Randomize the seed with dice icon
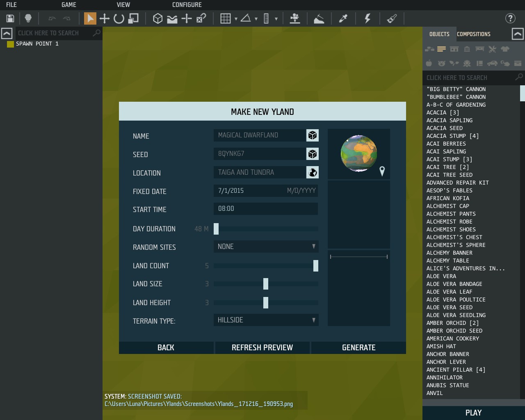525x420 pixels. coord(313,154)
